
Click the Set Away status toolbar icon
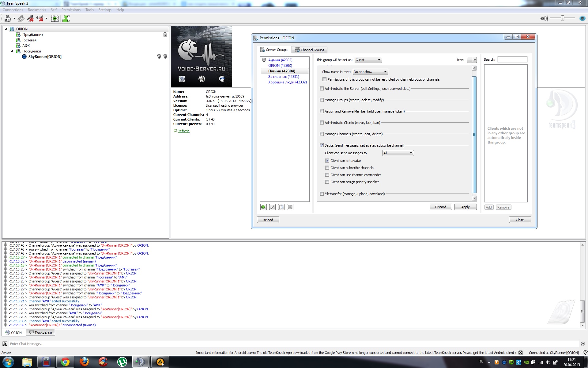8,18
